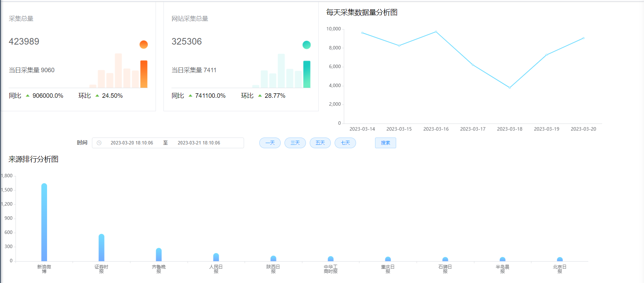Click the 来源排行分析图 heading
Screen dimensions: 644x283
point(34,159)
